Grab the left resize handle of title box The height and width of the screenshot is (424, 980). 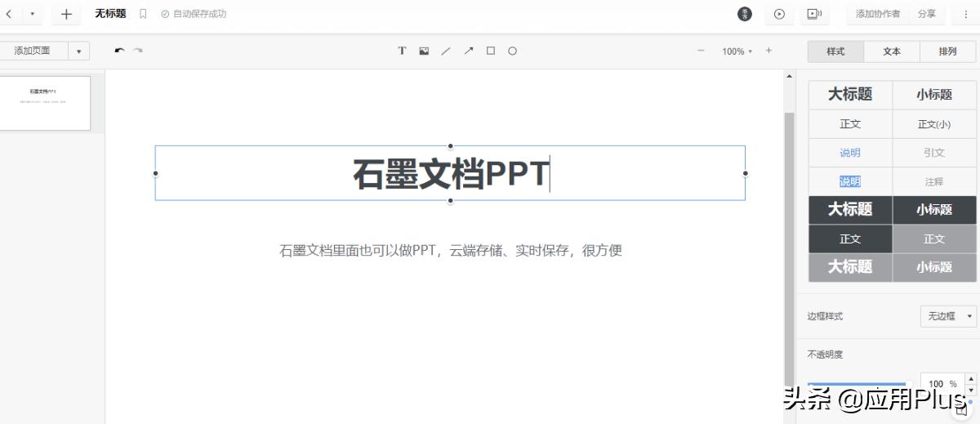click(155, 173)
